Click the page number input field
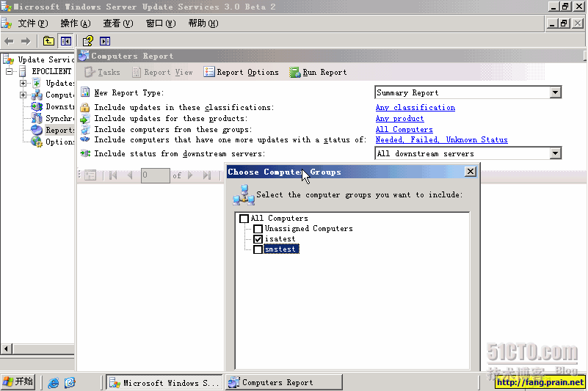Viewport: 588px width, 391px height. coord(155,175)
